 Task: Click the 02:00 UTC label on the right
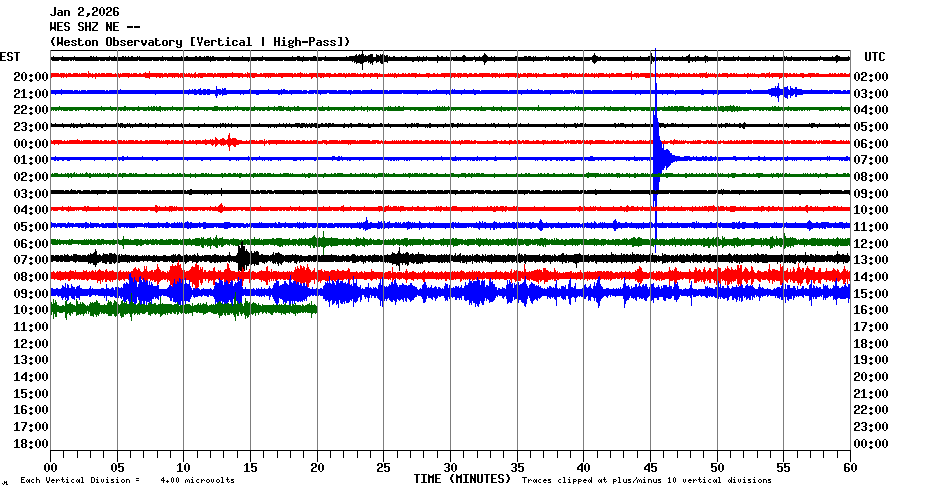pyautogui.click(x=869, y=76)
